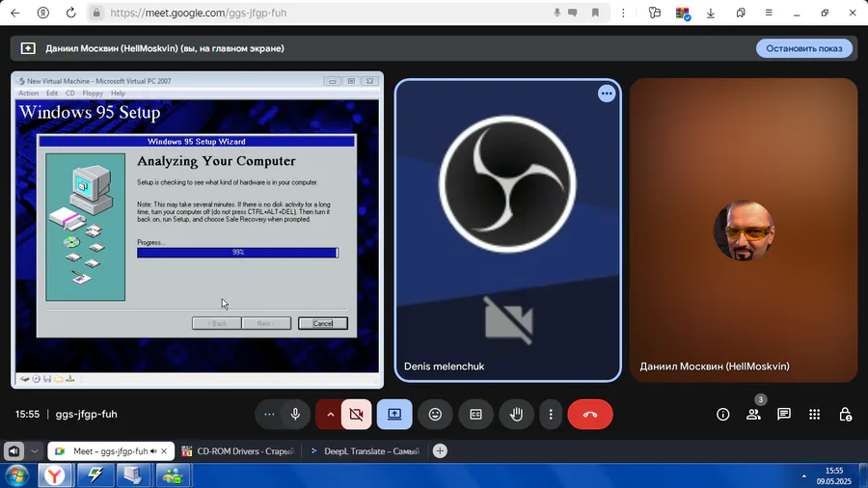Bookmark this page with the bookmark icon

[x=595, y=13]
